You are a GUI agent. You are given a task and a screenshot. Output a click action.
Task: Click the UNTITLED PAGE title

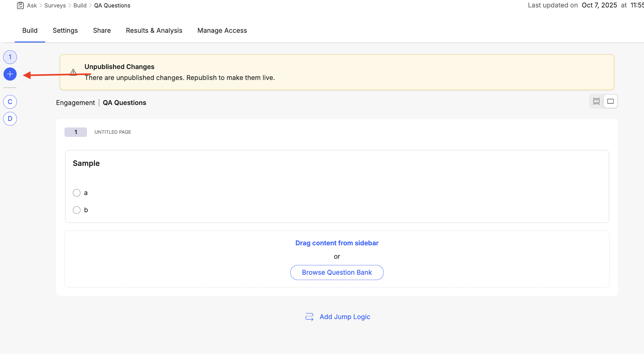pyautogui.click(x=112, y=132)
